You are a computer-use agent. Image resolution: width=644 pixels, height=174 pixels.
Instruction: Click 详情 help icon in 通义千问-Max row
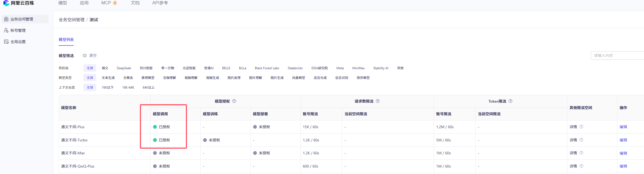pyautogui.click(x=581, y=153)
